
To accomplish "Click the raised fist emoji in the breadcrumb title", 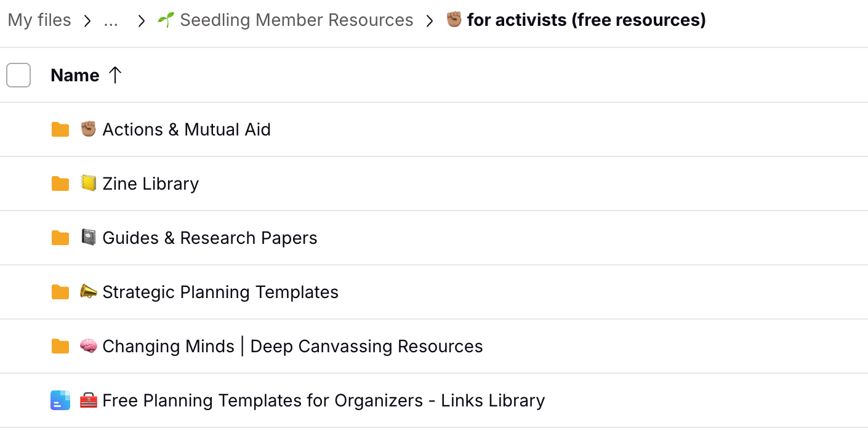I will pyautogui.click(x=454, y=20).
